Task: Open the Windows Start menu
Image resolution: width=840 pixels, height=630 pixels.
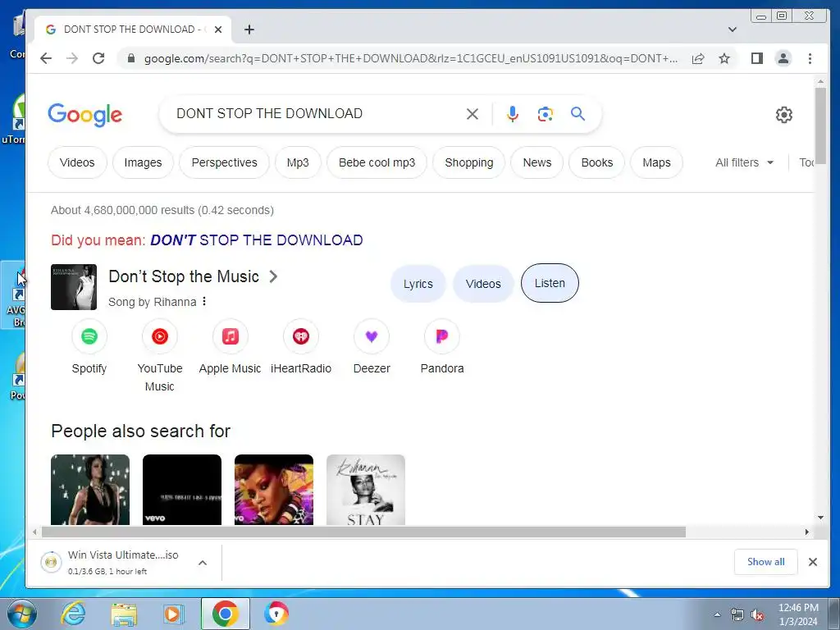Action: 22,614
